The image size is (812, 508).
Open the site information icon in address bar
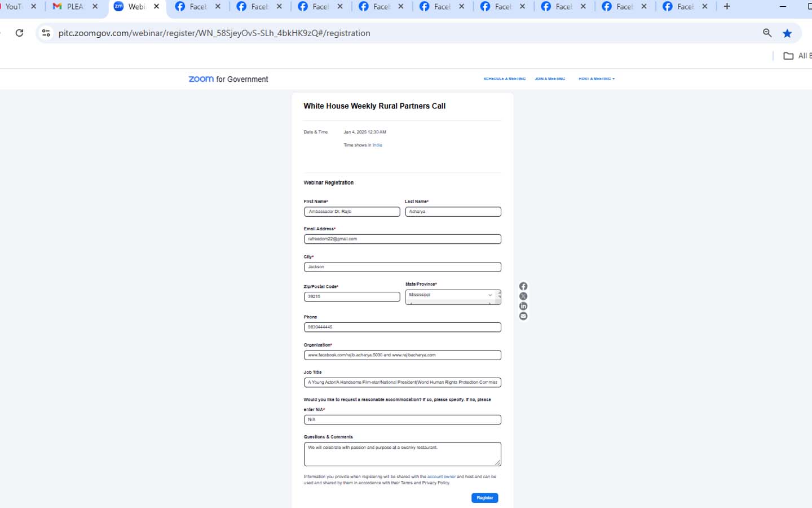[46, 33]
